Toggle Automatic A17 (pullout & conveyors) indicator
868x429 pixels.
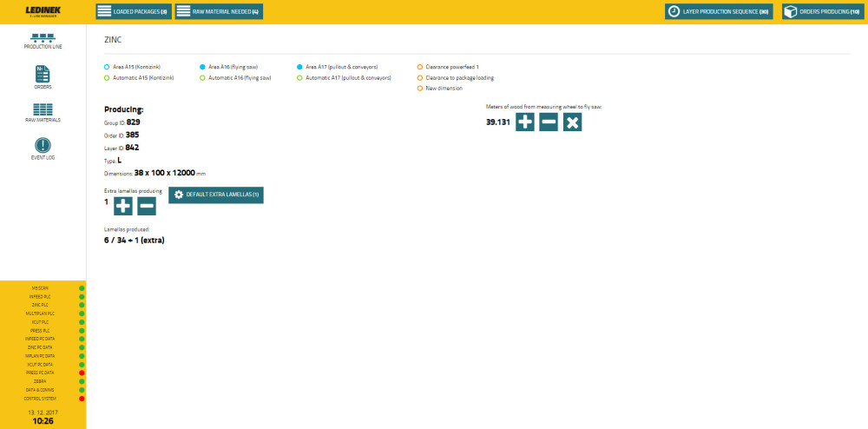pos(299,78)
